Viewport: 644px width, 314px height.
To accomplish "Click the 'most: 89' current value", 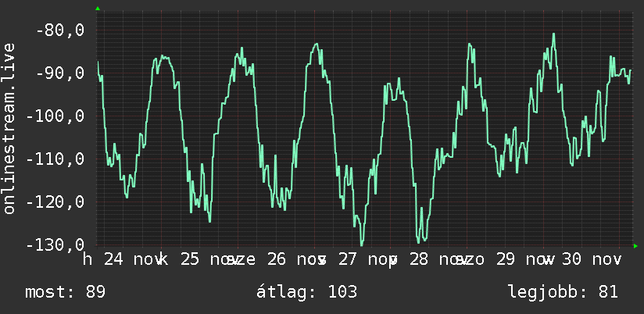I will tap(66, 292).
